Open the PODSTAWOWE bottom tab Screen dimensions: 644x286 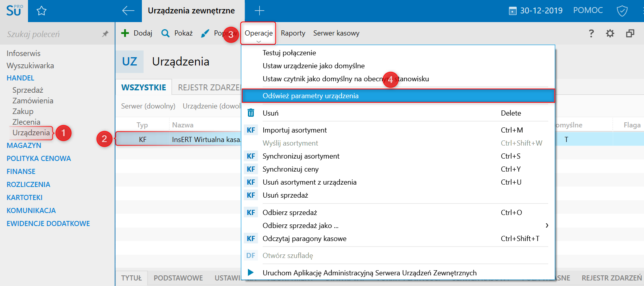(x=178, y=278)
